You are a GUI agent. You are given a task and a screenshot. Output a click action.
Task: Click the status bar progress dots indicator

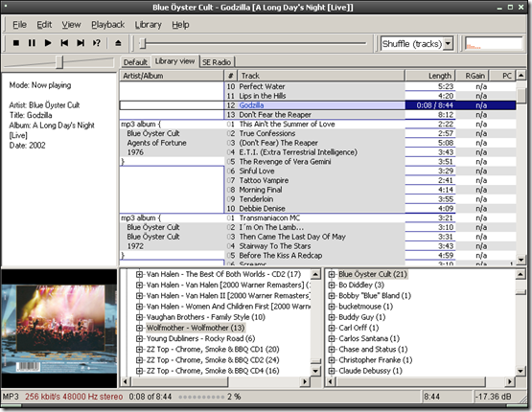tap(201, 397)
